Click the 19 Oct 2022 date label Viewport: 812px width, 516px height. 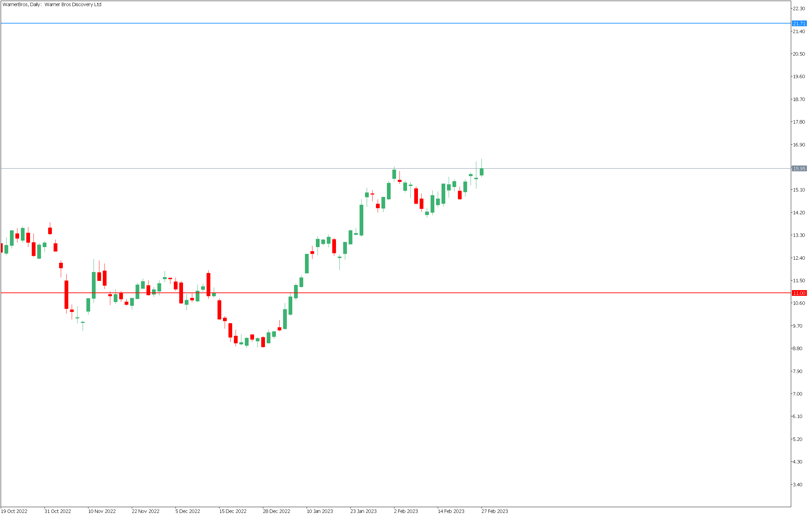coord(14,511)
